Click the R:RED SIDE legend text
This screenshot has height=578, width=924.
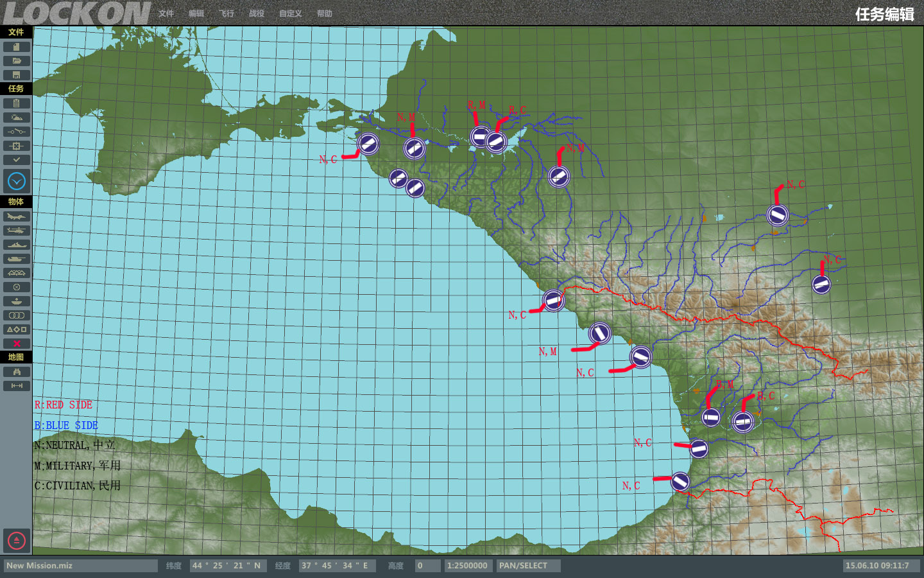tap(64, 405)
